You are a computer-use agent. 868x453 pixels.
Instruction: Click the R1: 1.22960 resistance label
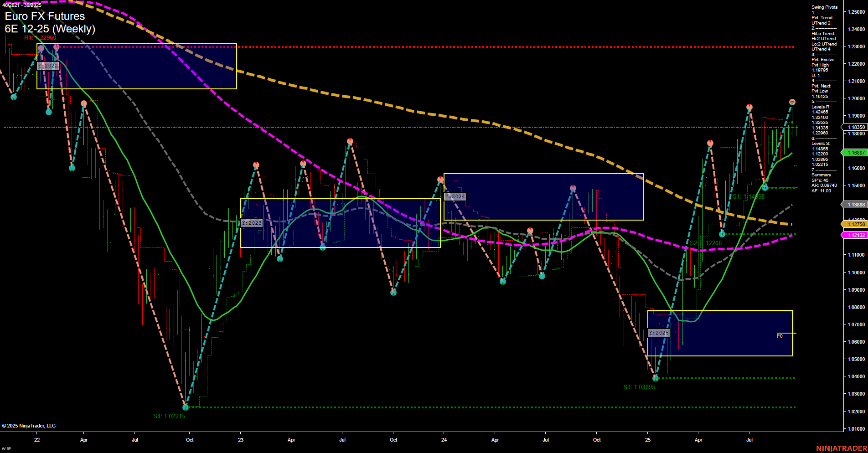(41, 38)
